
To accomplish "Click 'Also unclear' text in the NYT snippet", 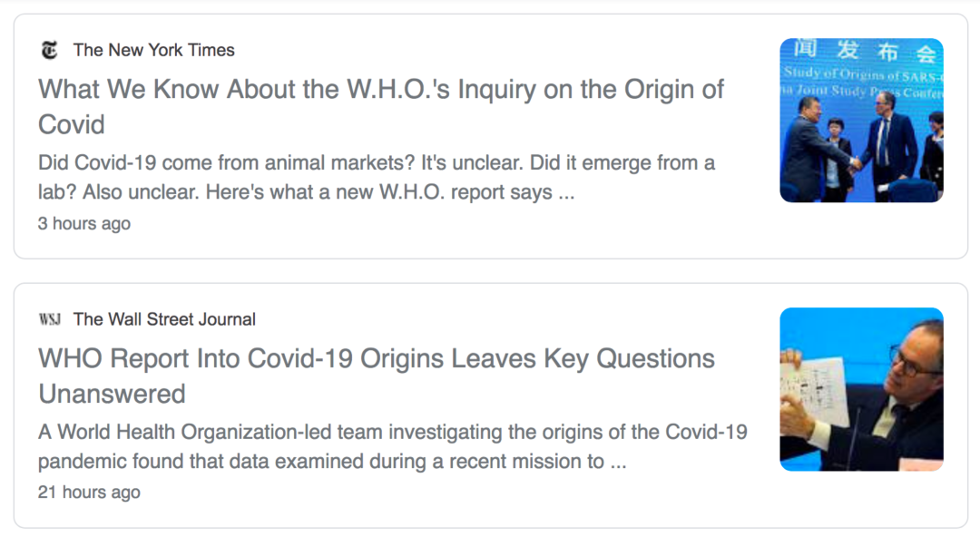I will (x=111, y=192).
